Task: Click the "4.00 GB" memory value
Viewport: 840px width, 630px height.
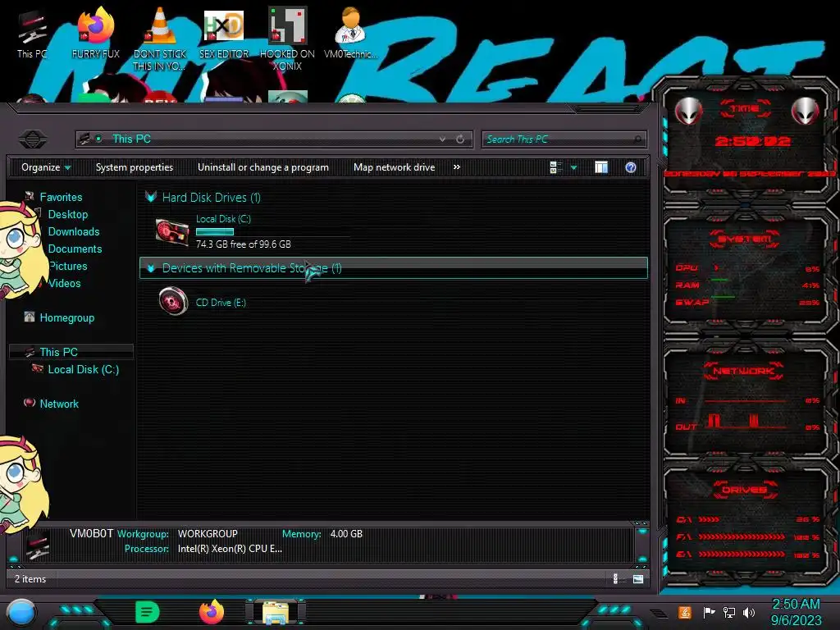Action: [x=346, y=533]
